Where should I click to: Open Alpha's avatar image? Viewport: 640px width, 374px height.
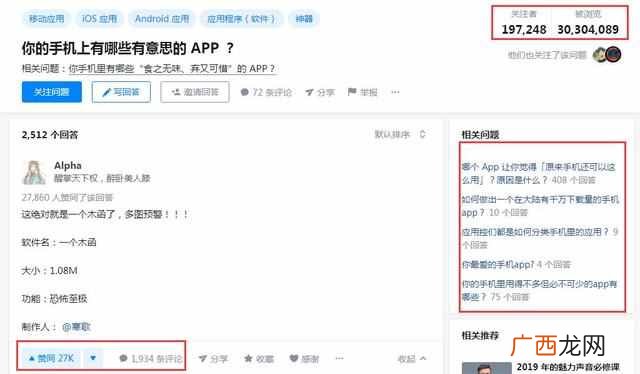[34, 172]
